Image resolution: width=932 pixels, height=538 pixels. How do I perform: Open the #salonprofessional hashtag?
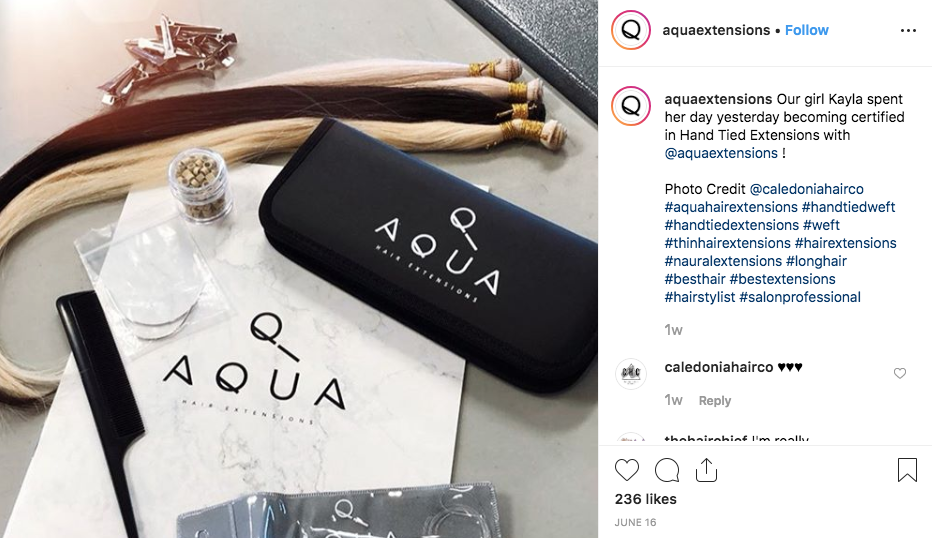[x=800, y=297]
